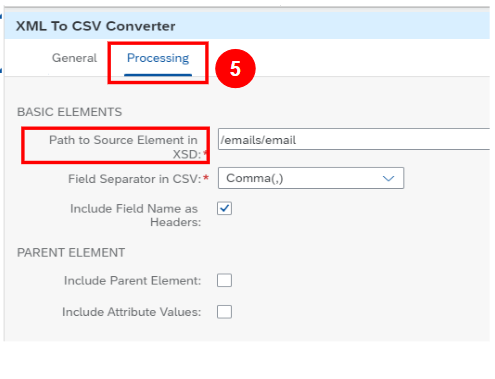Click the blue underline beneath Processing tab
Viewport: 495px width, 379px height.
[x=158, y=75]
